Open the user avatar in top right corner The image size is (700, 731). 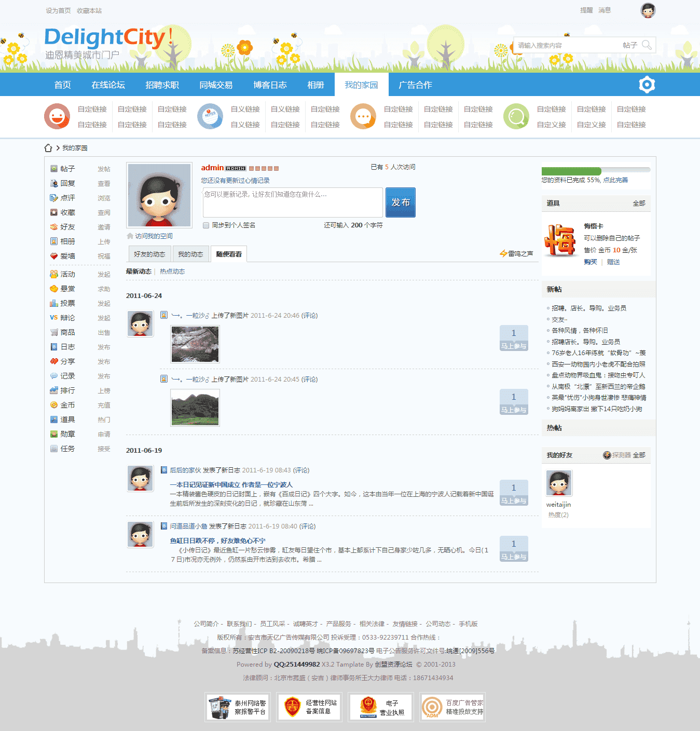[x=648, y=10]
